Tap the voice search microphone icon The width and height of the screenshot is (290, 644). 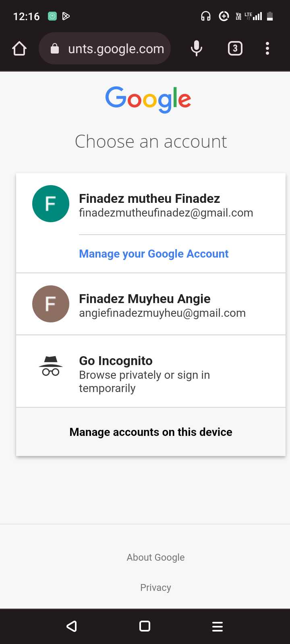coord(197,49)
